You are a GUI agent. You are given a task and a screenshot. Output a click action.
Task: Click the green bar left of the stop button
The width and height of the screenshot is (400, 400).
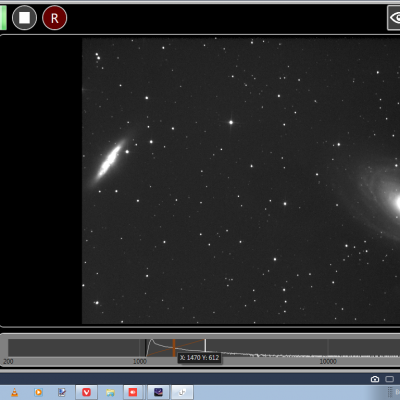(3, 18)
